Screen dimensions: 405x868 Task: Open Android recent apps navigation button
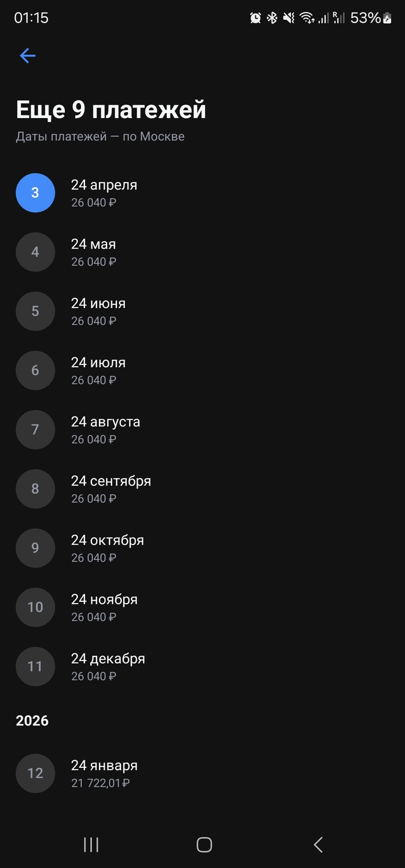[x=91, y=845]
